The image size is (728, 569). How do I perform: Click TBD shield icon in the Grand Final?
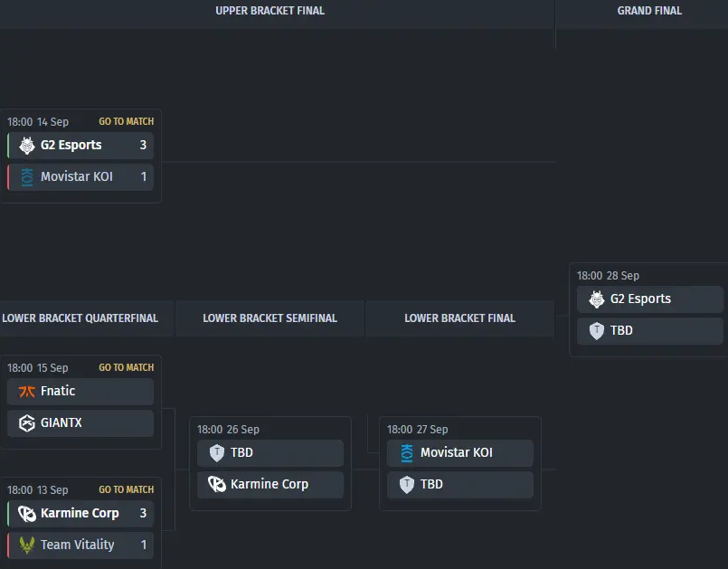point(596,331)
